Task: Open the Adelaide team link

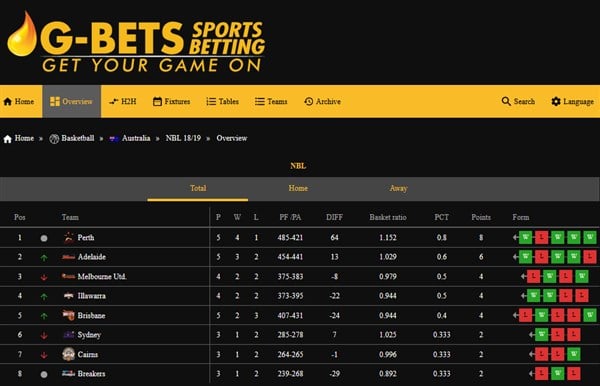Action: pos(91,257)
